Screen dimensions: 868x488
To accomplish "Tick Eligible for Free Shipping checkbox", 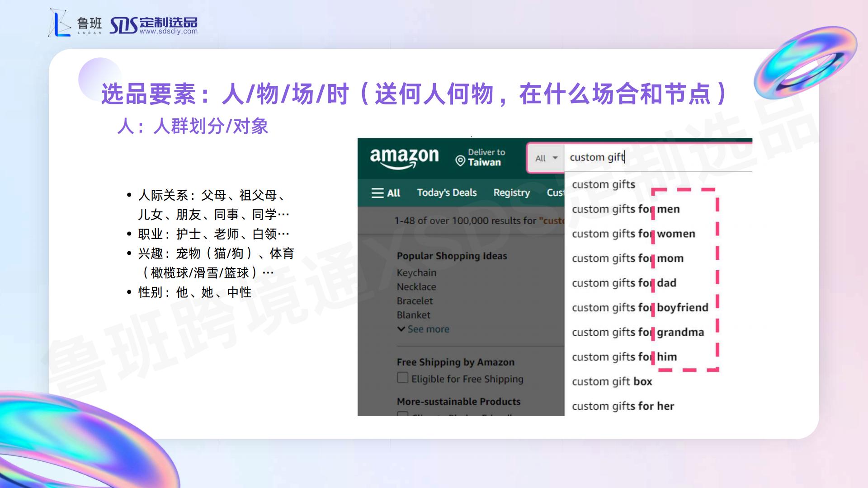I will pos(402,378).
